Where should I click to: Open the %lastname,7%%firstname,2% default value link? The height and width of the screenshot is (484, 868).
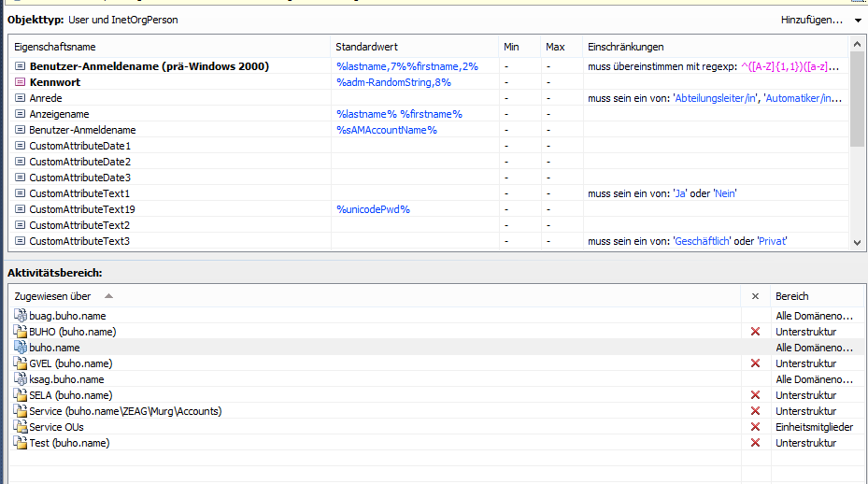[407, 66]
